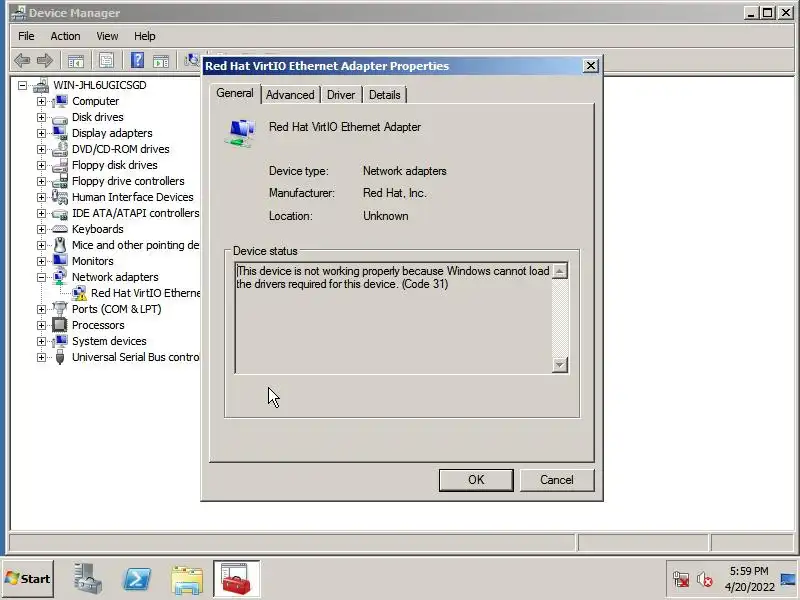The width and height of the screenshot is (800, 600).
Task: Expand the Monitors node
Action: [x=41, y=261]
